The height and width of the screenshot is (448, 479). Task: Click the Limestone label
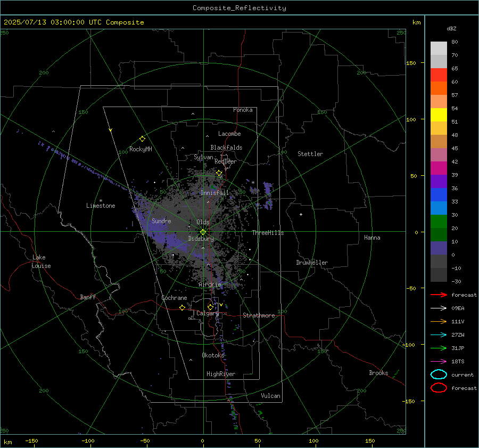click(x=101, y=206)
